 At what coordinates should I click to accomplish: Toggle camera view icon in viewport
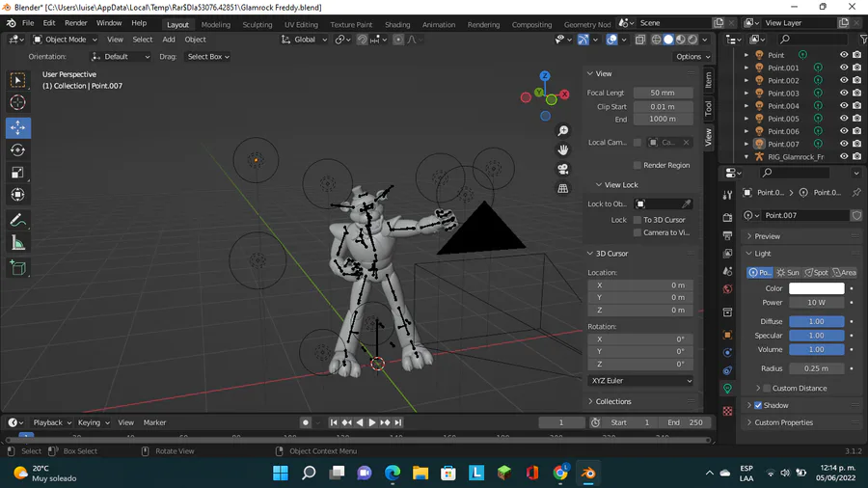[562, 169]
